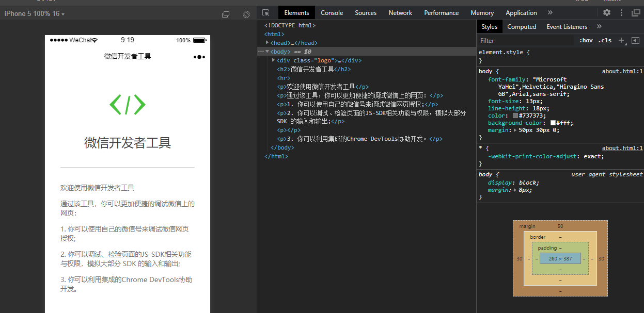Viewport: 644px width, 313px height.
Task: Open about.html:1 link for body rule
Action: coord(622,72)
